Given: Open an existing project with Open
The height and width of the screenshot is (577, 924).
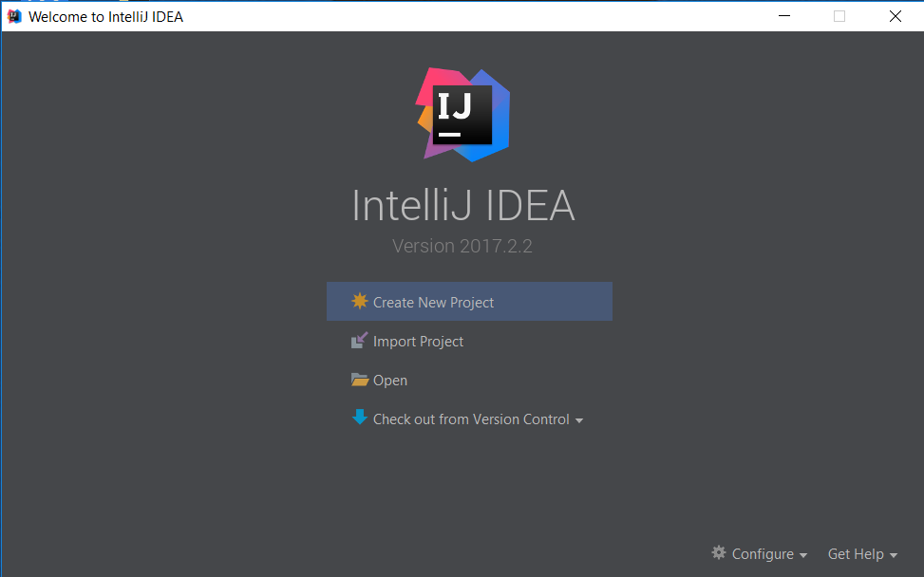Looking at the screenshot, I should [x=389, y=380].
